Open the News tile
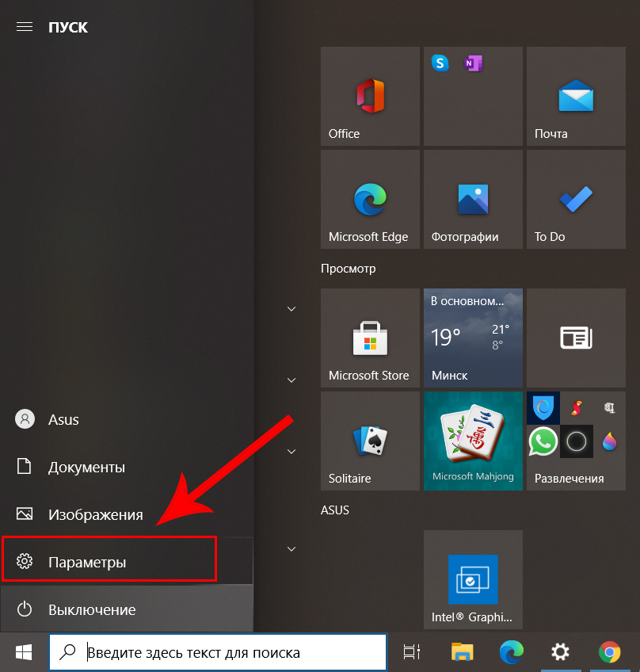The height and width of the screenshot is (672, 640). pyautogui.click(x=576, y=338)
